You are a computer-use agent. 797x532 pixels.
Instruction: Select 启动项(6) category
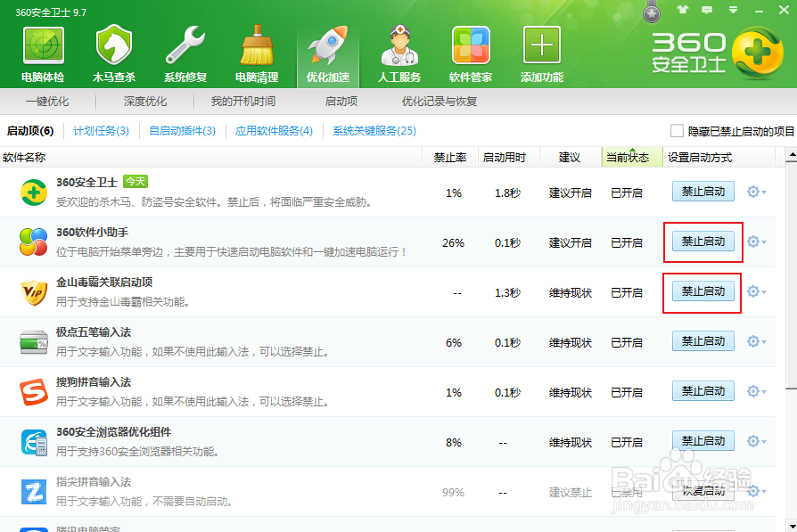click(30, 131)
